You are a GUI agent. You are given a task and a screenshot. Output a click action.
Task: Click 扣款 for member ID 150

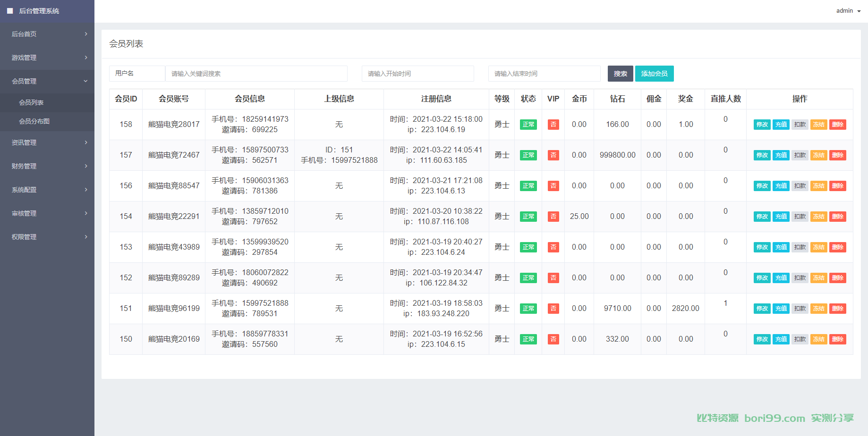point(800,339)
